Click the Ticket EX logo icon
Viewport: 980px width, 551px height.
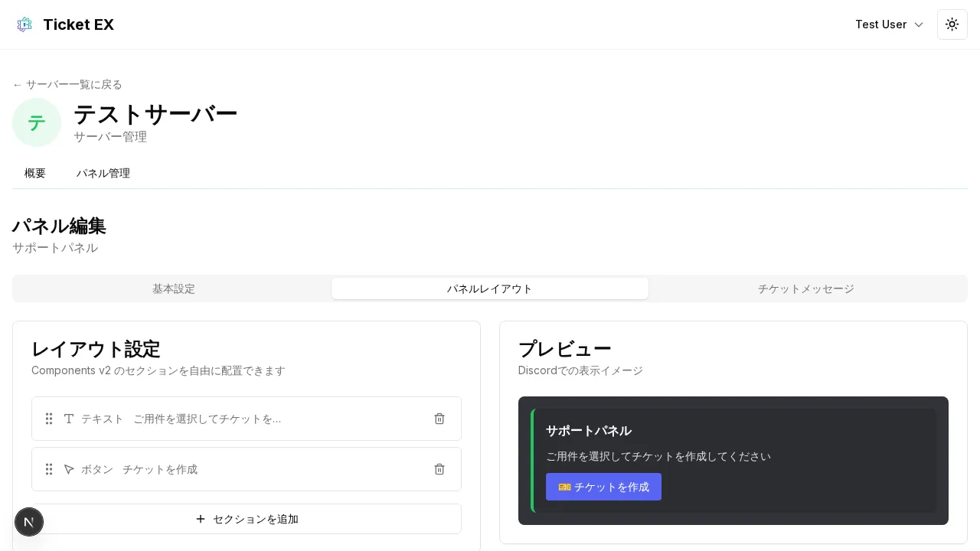24,24
